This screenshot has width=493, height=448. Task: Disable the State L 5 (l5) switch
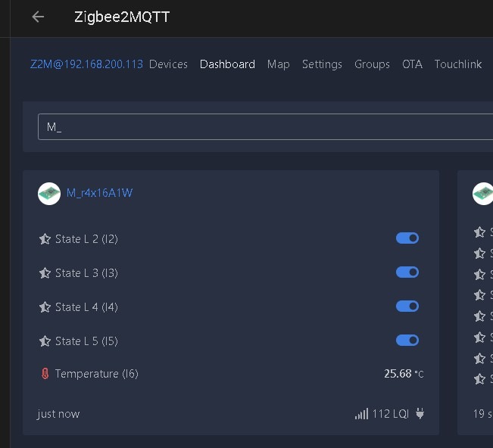click(407, 340)
